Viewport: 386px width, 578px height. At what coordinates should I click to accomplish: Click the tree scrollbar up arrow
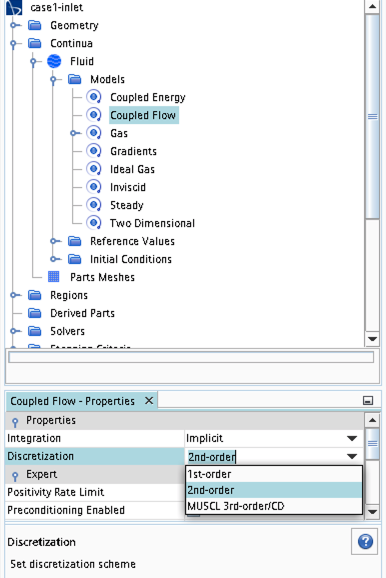(x=372, y=6)
